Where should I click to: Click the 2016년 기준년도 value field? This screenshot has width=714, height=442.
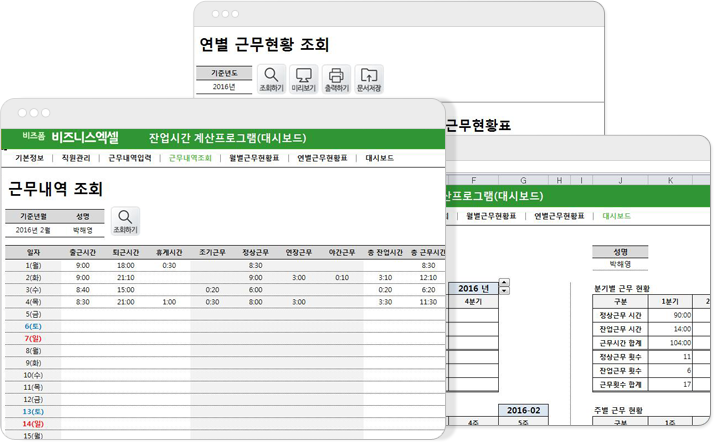pyautogui.click(x=224, y=87)
